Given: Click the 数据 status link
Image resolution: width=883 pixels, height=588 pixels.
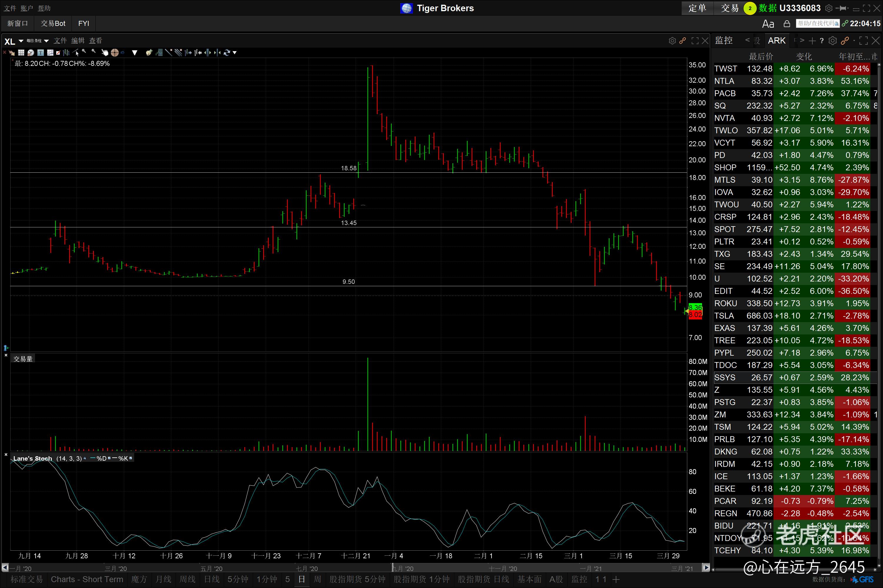Looking at the screenshot, I should pyautogui.click(x=768, y=8).
